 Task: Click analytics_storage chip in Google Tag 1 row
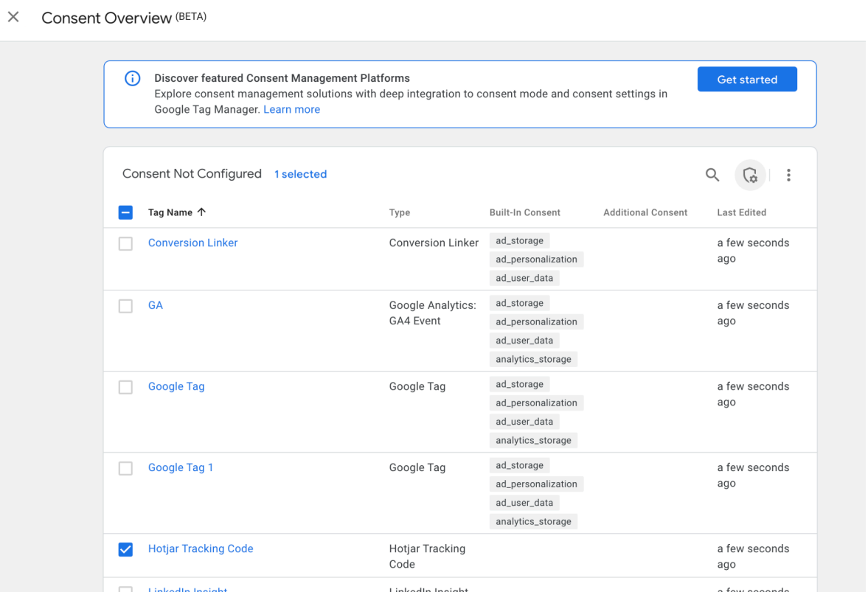click(x=533, y=522)
